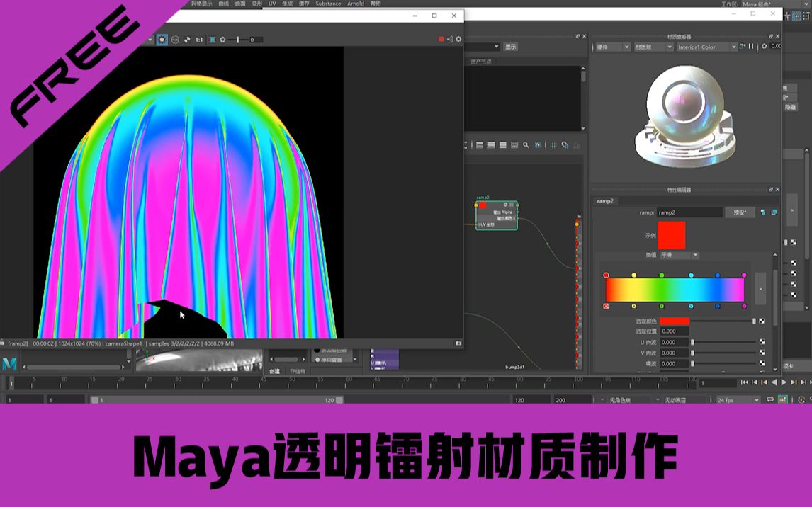Select the ramp2 tab in the property editor

point(605,200)
